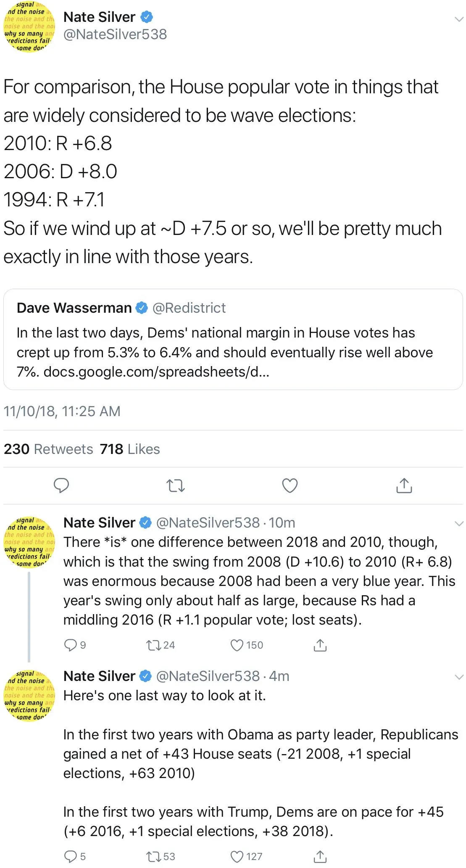
Task: View the list of 718 Likes
Action: click(x=130, y=449)
